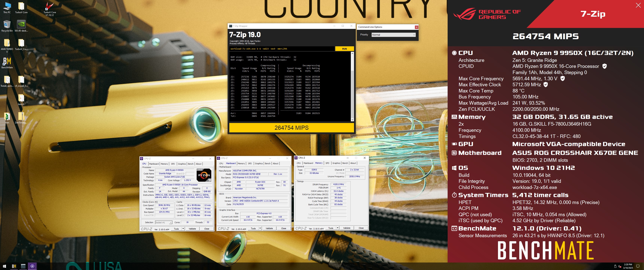Open the This PC desktop icon

click(7, 7)
